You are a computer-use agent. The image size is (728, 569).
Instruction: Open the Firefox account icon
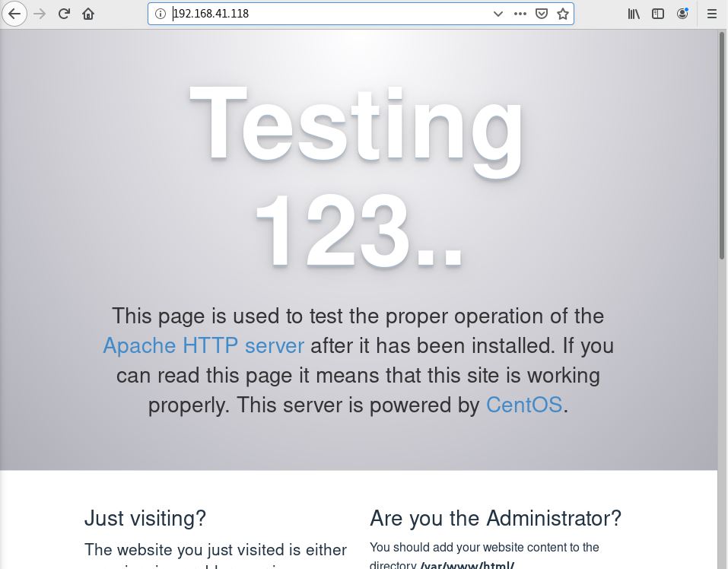click(x=681, y=13)
